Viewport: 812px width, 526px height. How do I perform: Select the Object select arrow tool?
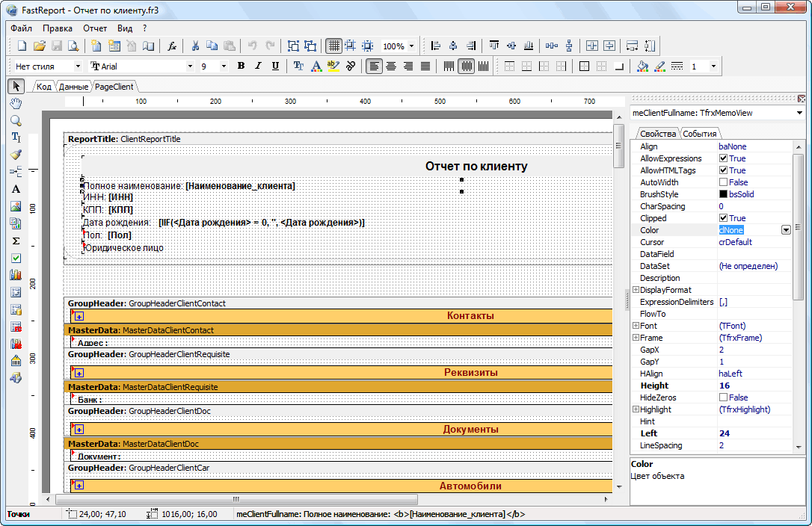(16, 86)
